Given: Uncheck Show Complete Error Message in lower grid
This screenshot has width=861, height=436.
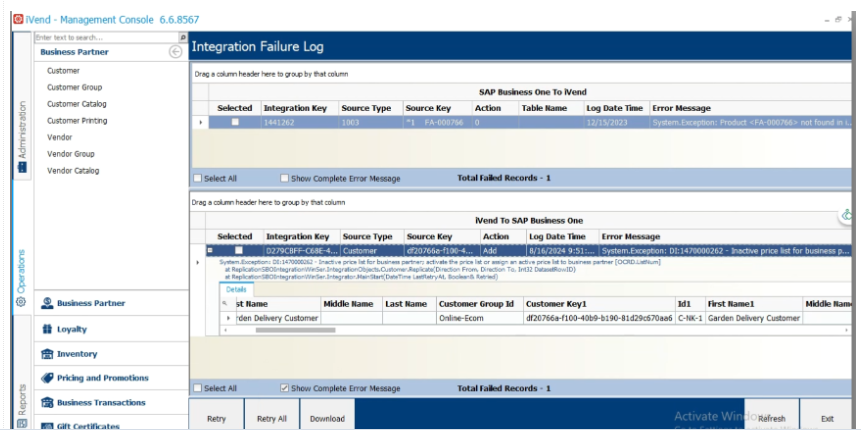Looking at the screenshot, I should click(x=284, y=388).
